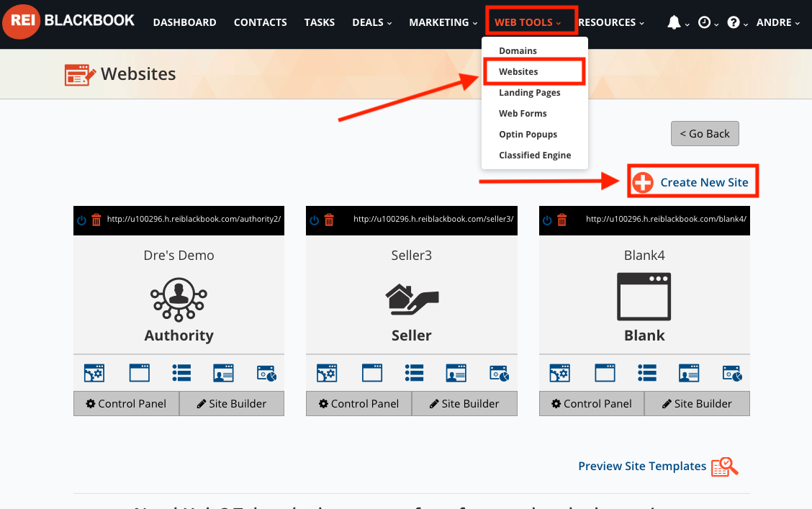
Task: Select Landing Pages from the menu
Action: (530, 93)
